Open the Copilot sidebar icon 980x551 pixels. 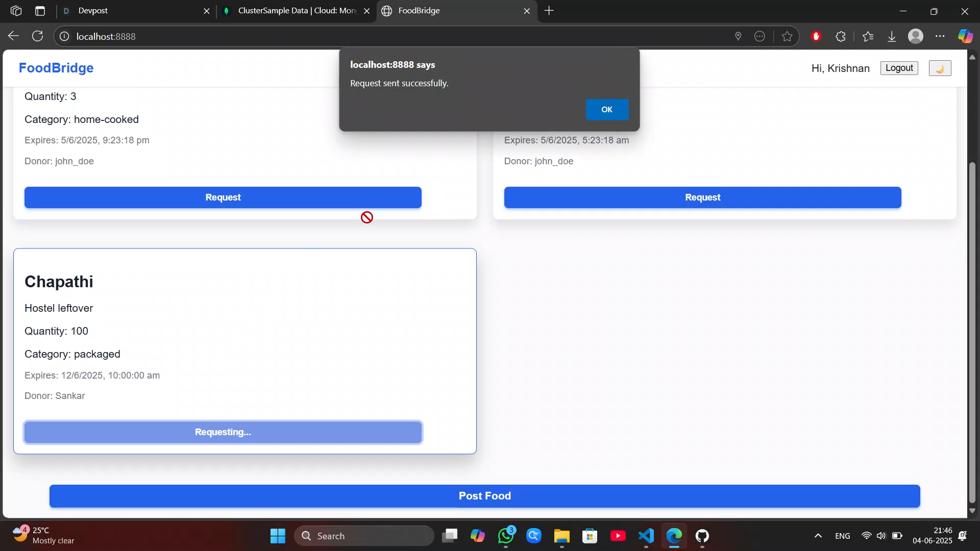[x=965, y=36]
